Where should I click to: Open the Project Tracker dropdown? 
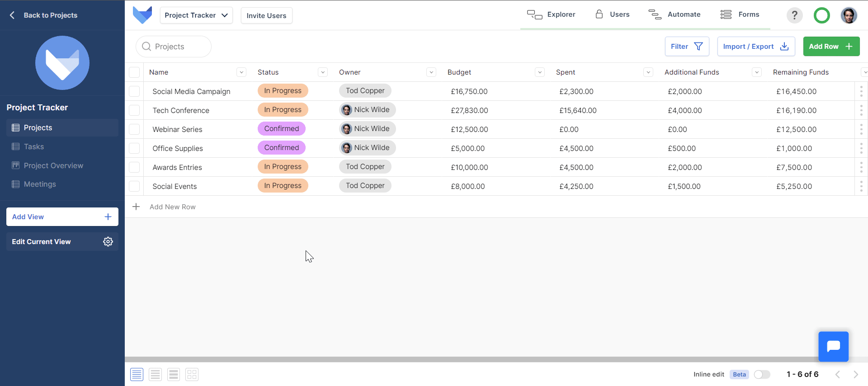[x=196, y=15]
